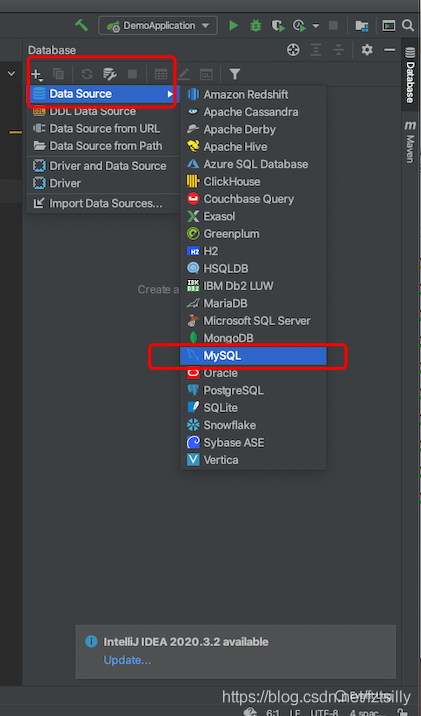Click the Database filter funnel icon

pos(235,74)
